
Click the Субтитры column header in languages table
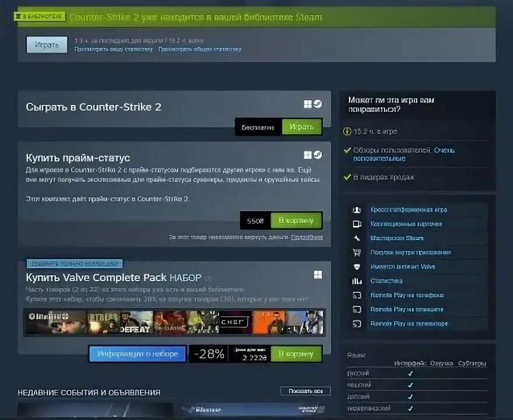(472, 363)
